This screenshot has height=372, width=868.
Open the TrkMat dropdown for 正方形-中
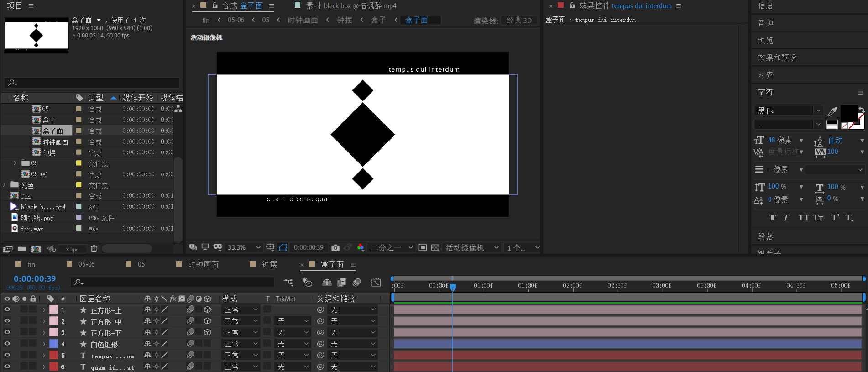click(x=293, y=321)
